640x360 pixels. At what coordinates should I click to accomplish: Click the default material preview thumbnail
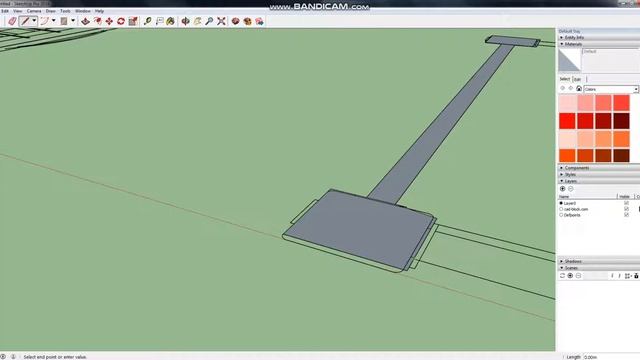(569, 60)
